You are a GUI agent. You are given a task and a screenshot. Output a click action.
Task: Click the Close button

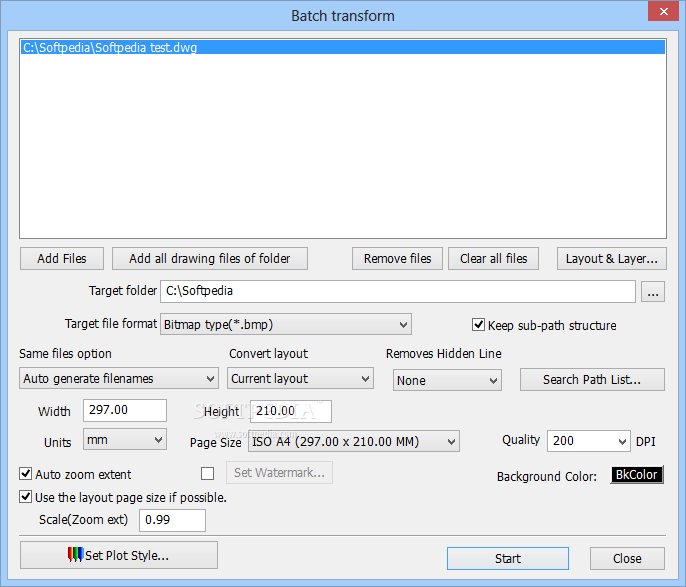click(x=627, y=559)
